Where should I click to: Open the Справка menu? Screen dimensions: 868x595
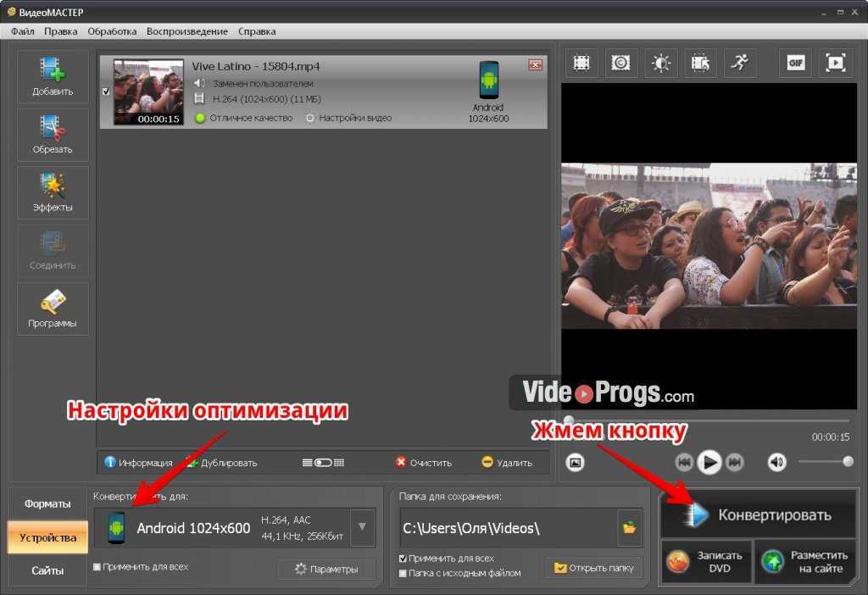(x=257, y=31)
